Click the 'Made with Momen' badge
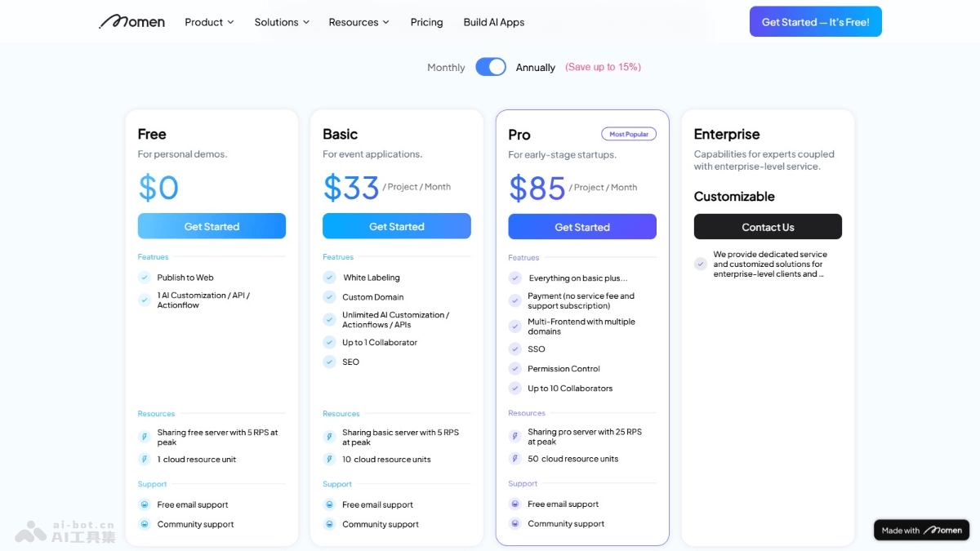The height and width of the screenshot is (551, 980). 921,530
